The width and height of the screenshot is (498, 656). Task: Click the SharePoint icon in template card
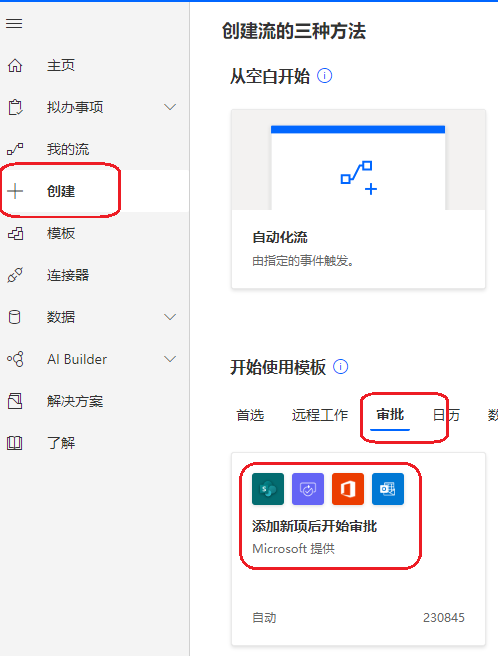click(x=268, y=489)
